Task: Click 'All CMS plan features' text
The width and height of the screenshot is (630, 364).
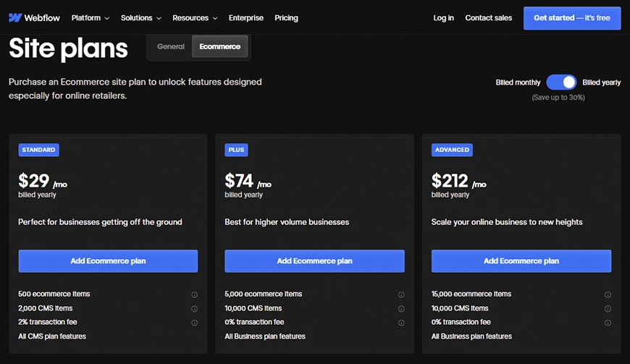Action: coord(52,337)
